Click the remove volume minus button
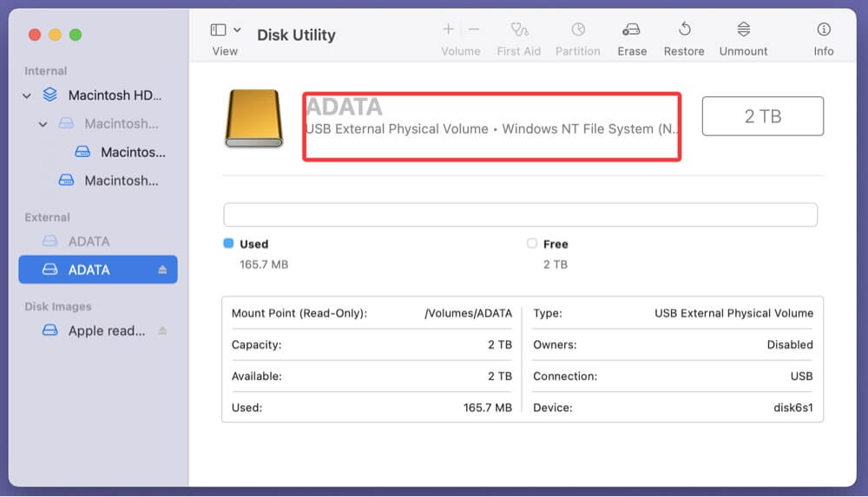 (474, 29)
